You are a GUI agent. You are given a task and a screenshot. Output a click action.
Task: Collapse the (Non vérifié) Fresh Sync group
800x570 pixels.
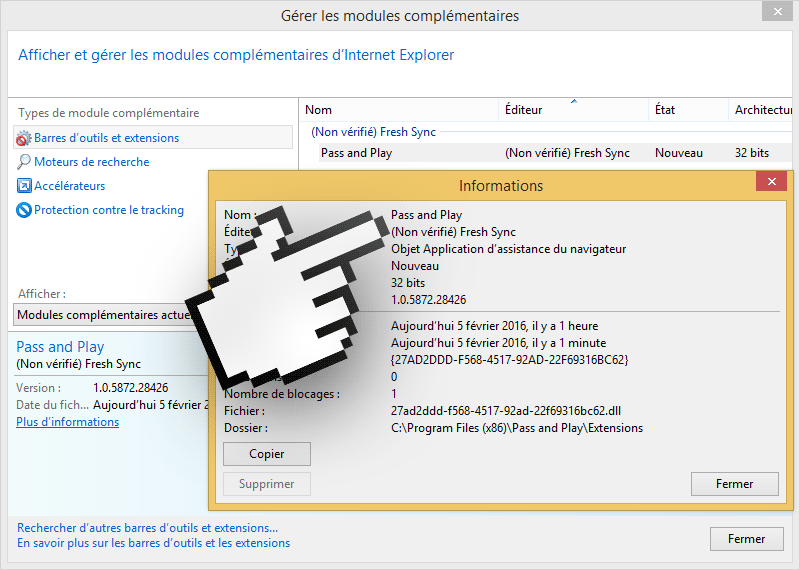click(x=373, y=132)
